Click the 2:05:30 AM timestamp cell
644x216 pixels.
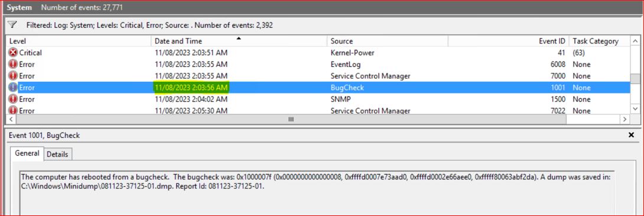(191, 110)
